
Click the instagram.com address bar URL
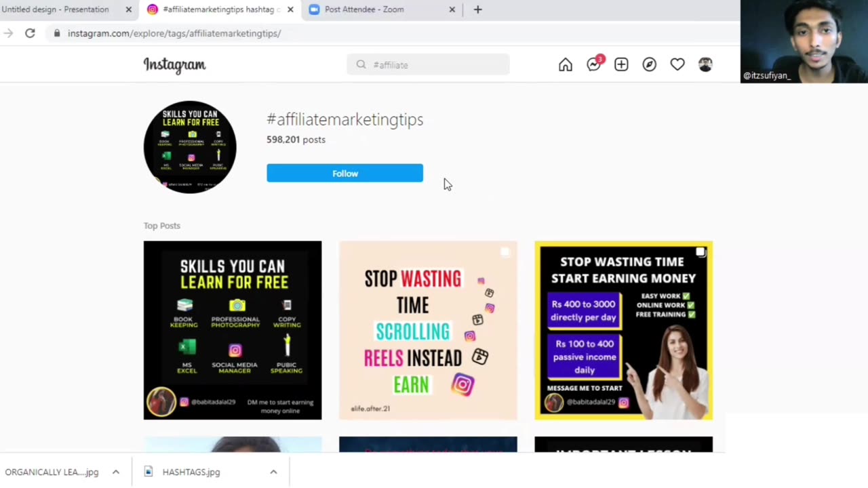click(x=174, y=33)
